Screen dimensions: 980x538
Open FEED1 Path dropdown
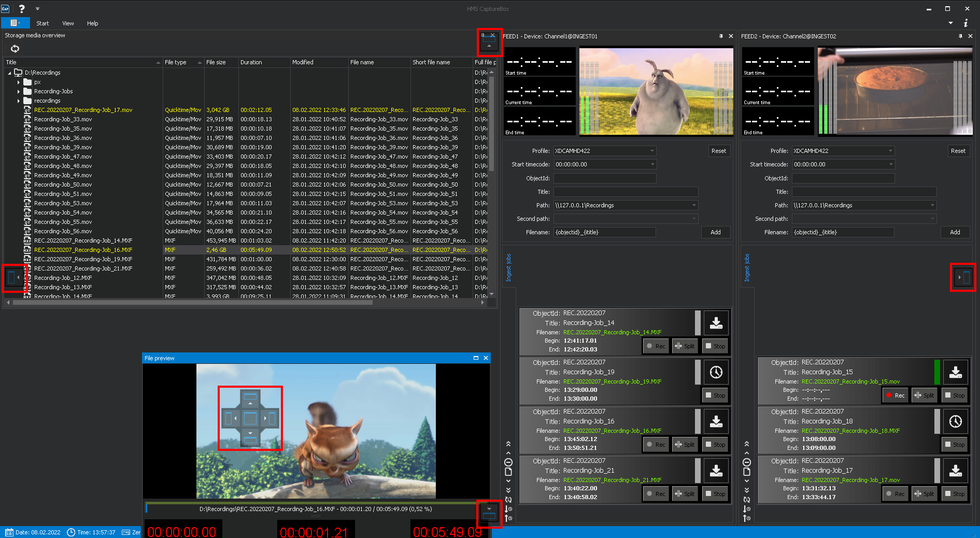(x=694, y=205)
